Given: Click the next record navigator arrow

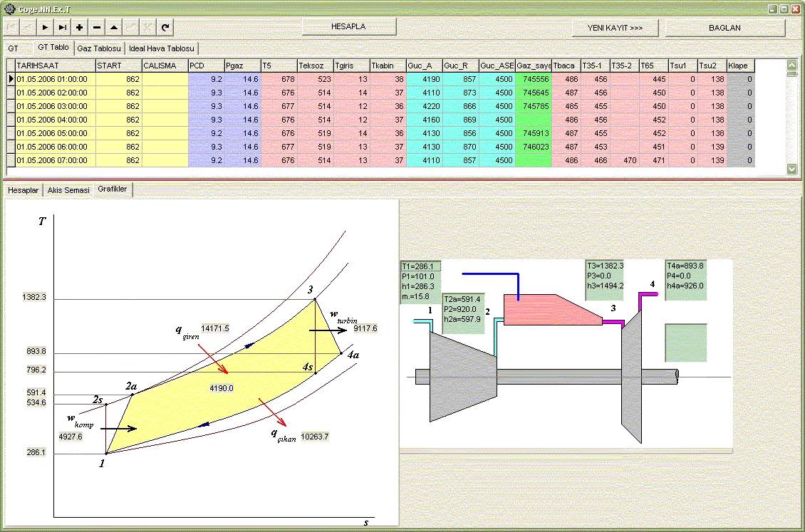Looking at the screenshot, I should pos(45,27).
